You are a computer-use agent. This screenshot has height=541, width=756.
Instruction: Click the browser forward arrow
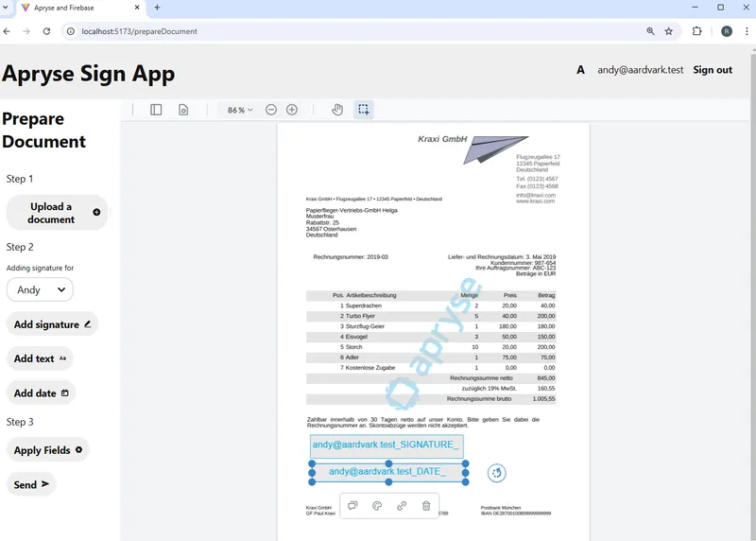[x=26, y=31]
